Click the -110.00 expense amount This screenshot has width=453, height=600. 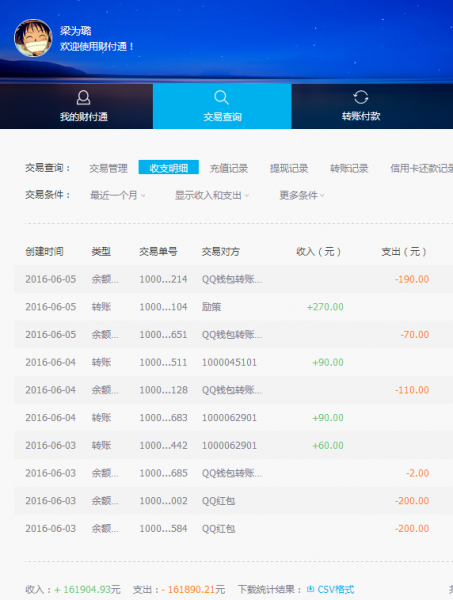[412, 390]
